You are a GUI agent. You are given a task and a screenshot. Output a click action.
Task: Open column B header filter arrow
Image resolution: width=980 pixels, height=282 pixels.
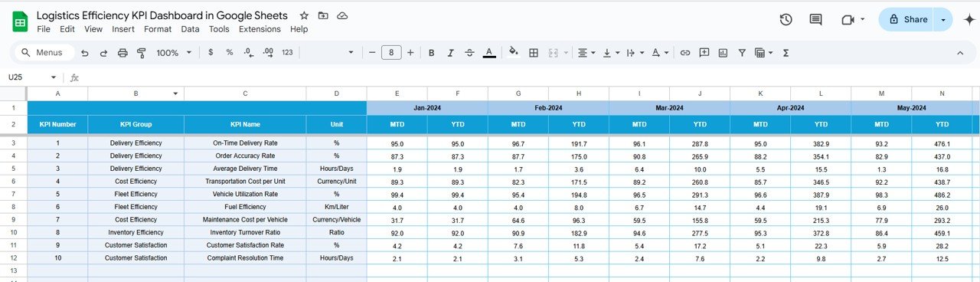pyautogui.click(x=176, y=93)
